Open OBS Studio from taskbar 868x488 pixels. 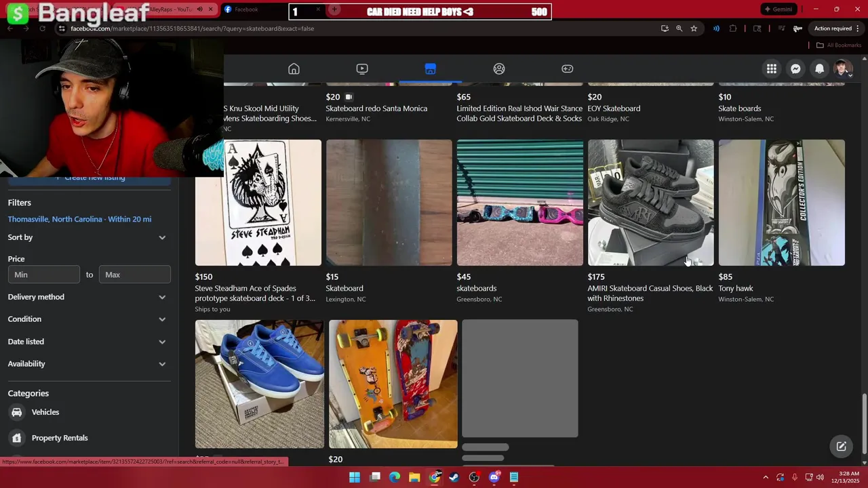474,477
